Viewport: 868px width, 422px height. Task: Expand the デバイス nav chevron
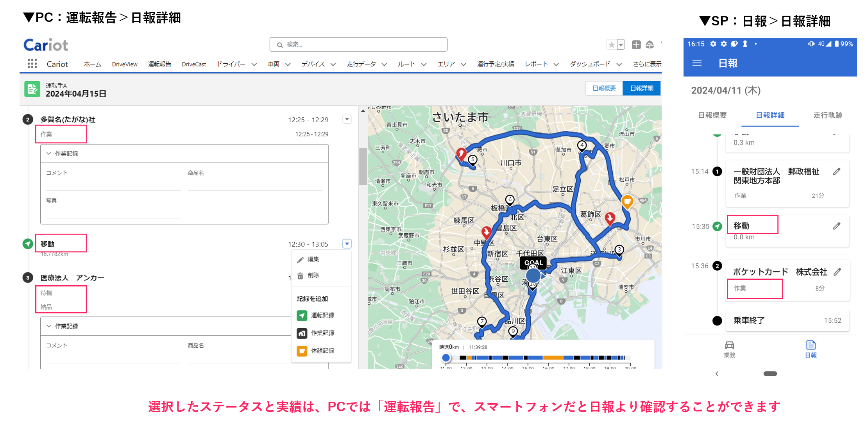(333, 64)
